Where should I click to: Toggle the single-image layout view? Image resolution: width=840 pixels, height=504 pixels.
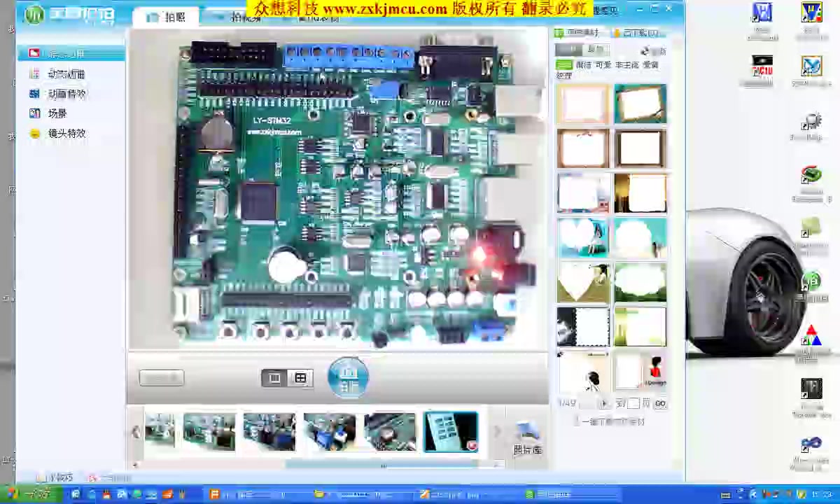click(274, 377)
